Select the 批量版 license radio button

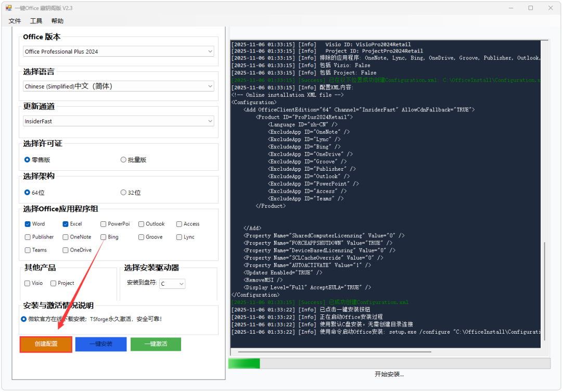pos(123,160)
